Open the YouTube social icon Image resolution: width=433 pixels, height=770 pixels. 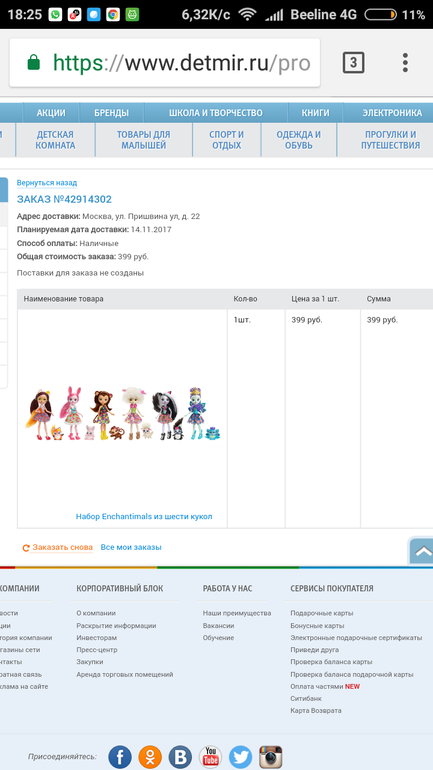210,757
